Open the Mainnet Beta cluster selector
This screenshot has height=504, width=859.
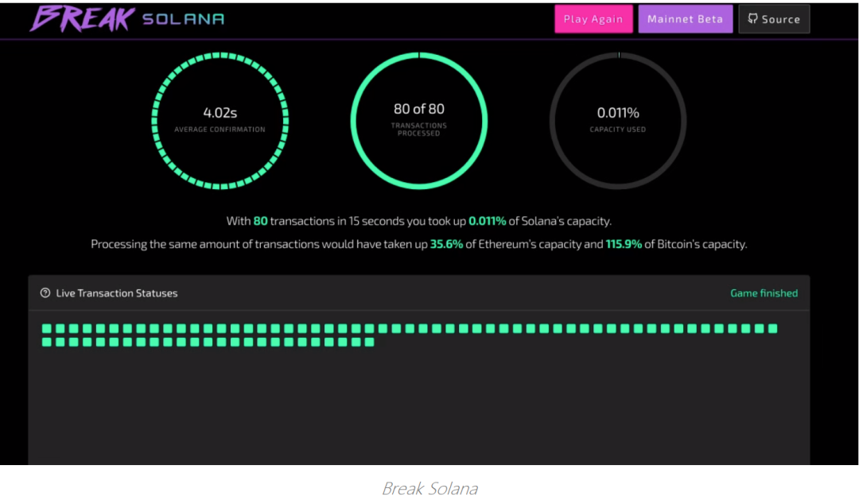pyautogui.click(x=686, y=19)
